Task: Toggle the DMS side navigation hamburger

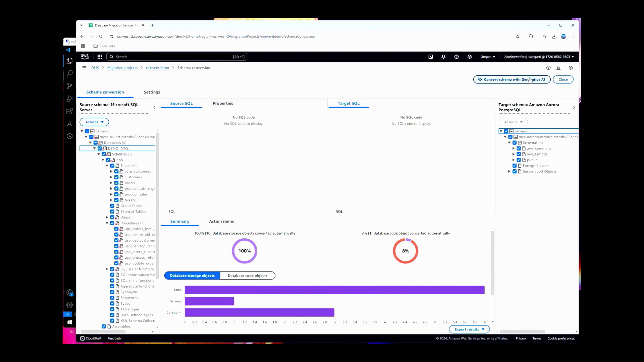Action: [x=84, y=68]
